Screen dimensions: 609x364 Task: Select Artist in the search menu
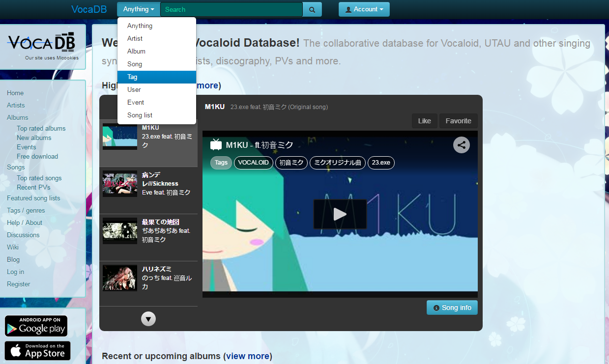point(157,39)
